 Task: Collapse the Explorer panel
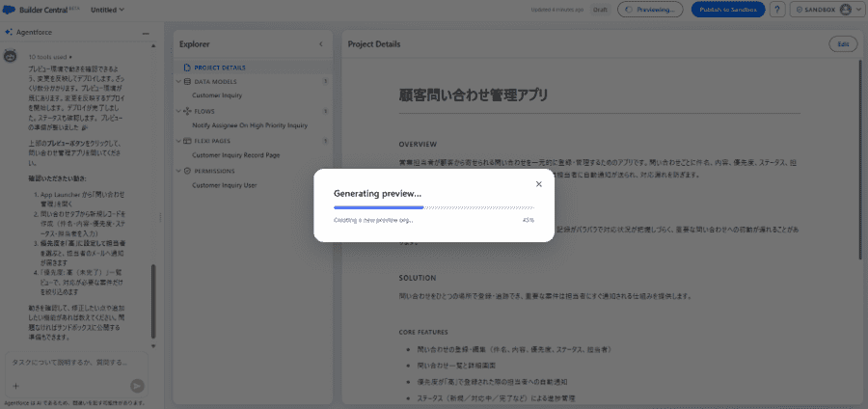pos(320,44)
